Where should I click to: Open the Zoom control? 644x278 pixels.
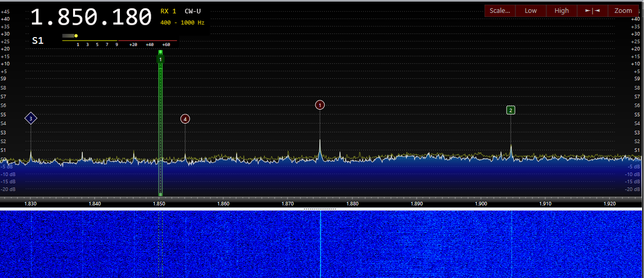(623, 11)
